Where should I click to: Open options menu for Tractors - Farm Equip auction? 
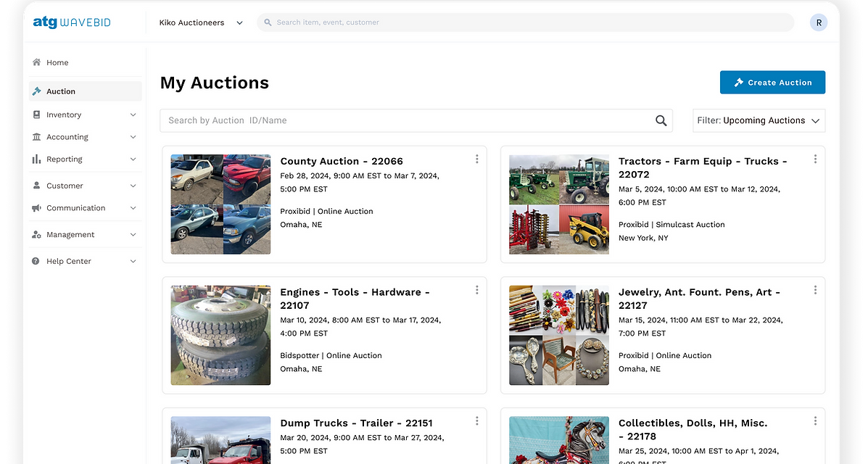pyautogui.click(x=815, y=159)
